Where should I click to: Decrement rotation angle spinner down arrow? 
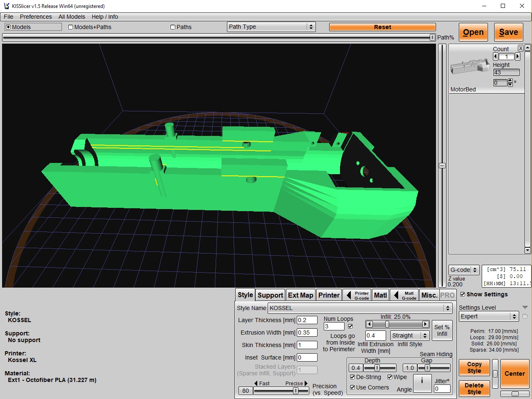(x=510, y=85)
